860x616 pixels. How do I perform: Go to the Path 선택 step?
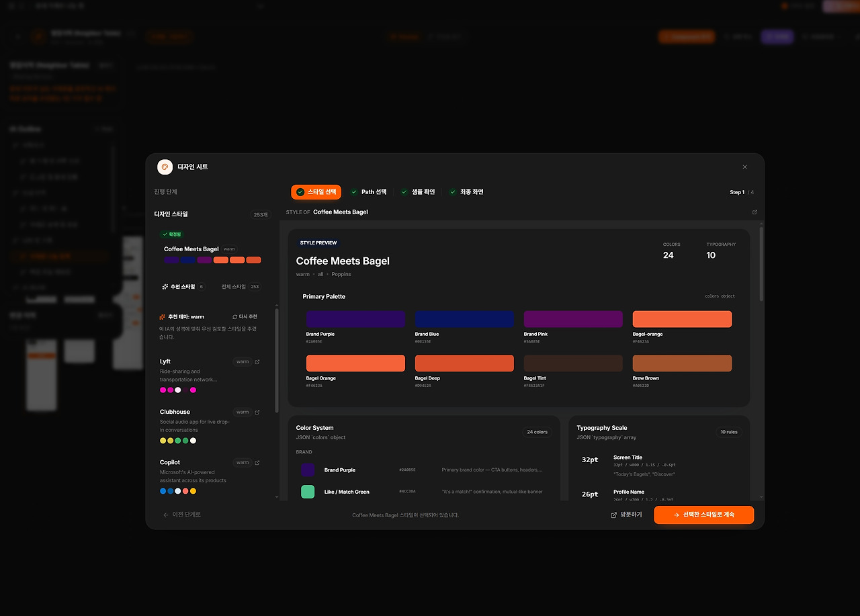pos(369,192)
